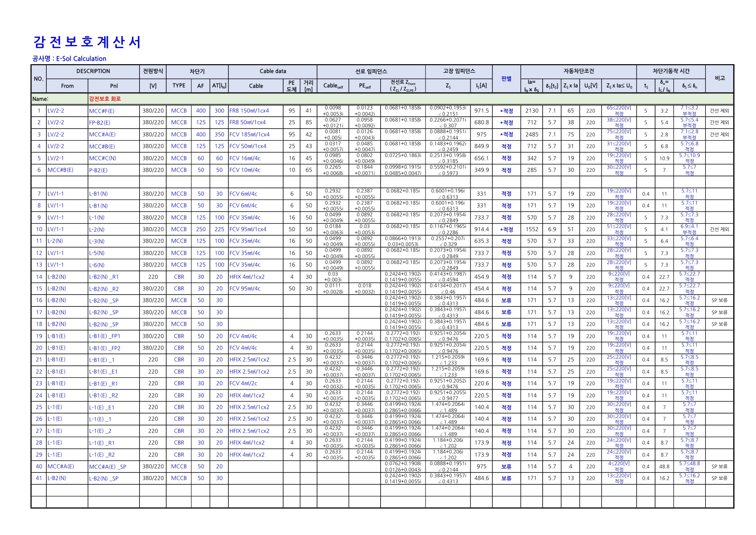Select L-B2(N) _R1 panel cell
The image size is (756, 535).
(114, 277)
